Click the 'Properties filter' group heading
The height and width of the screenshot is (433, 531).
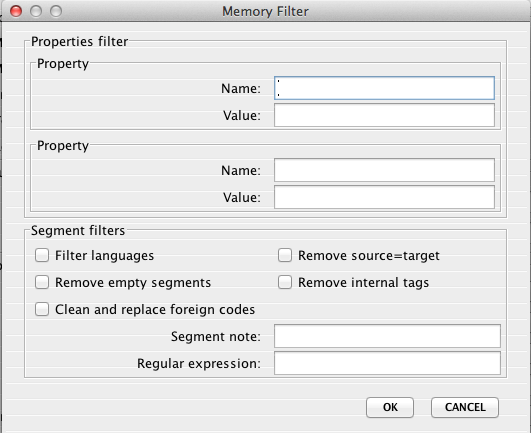[x=80, y=42]
